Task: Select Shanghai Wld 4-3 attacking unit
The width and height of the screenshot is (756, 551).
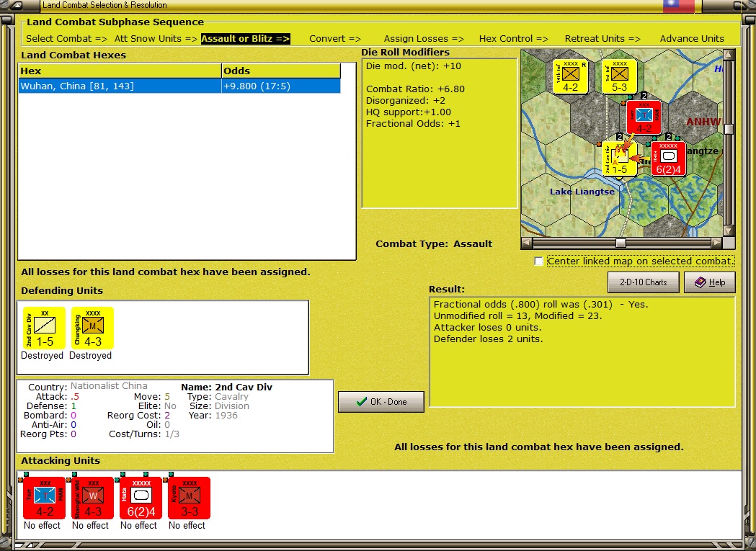Action: 92,498
